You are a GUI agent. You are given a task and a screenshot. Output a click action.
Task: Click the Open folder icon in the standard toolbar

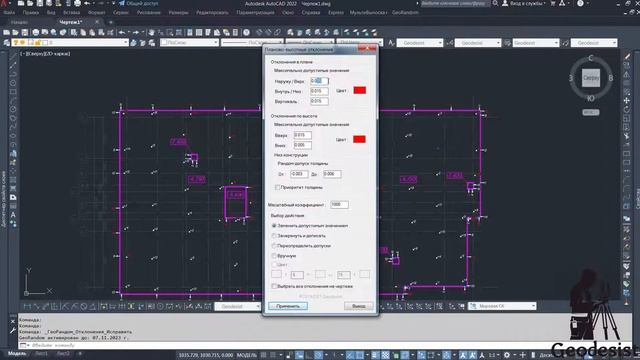pyautogui.click(x=16, y=32)
